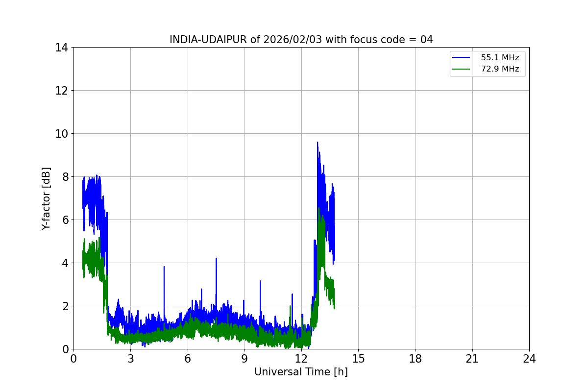Click the y-axis tick label '14'

click(x=62, y=48)
